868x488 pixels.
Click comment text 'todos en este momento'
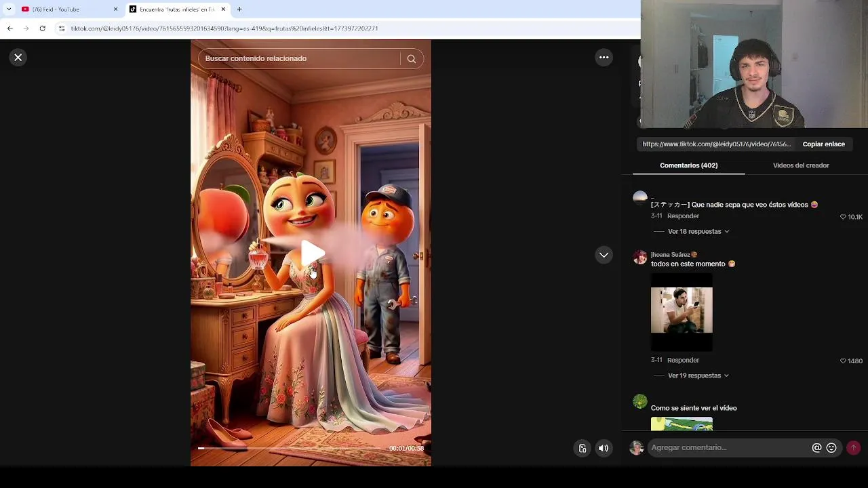[x=688, y=264]
